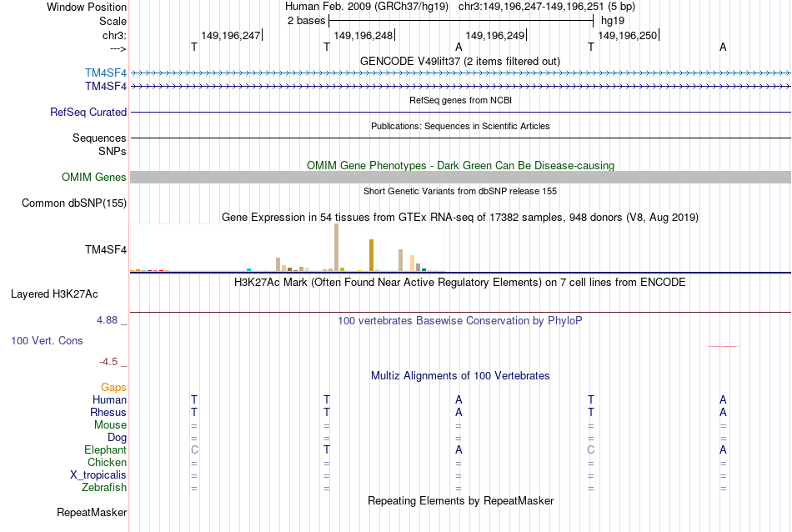This screenshot has height=532, width=792.
Task: Click the -4.5 PhyloP lower scale value
Action: coord(108,362)
